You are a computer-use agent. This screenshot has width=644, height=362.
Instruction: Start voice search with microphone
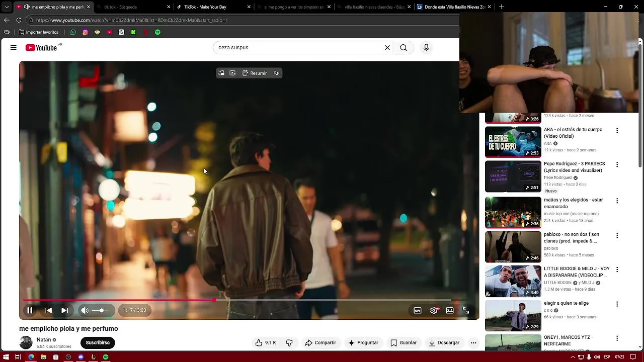click(x=426, y=47)
